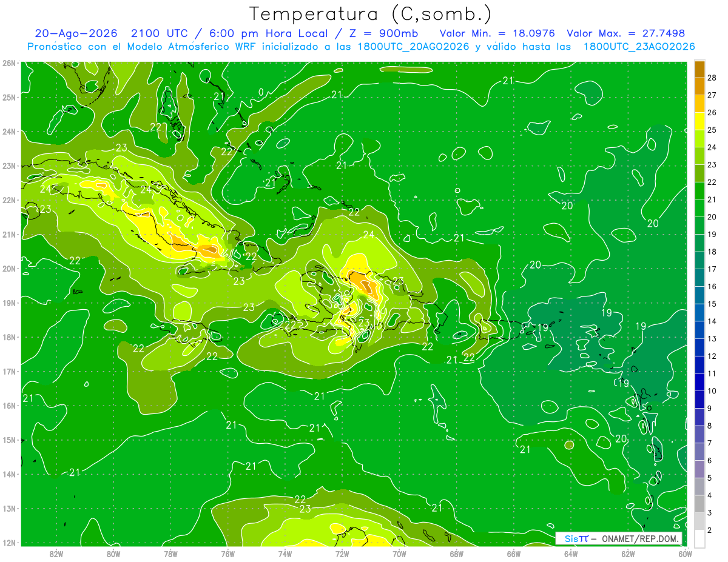Pick the gray legend swatch between 3 and 4
Screen dimensions: 728x562
[x=699, y=504]
